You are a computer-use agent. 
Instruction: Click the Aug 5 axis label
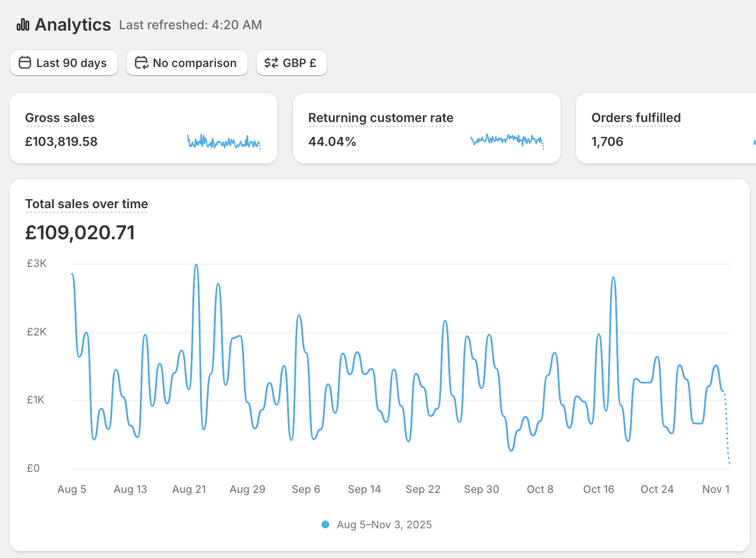(x=72, y=489)
